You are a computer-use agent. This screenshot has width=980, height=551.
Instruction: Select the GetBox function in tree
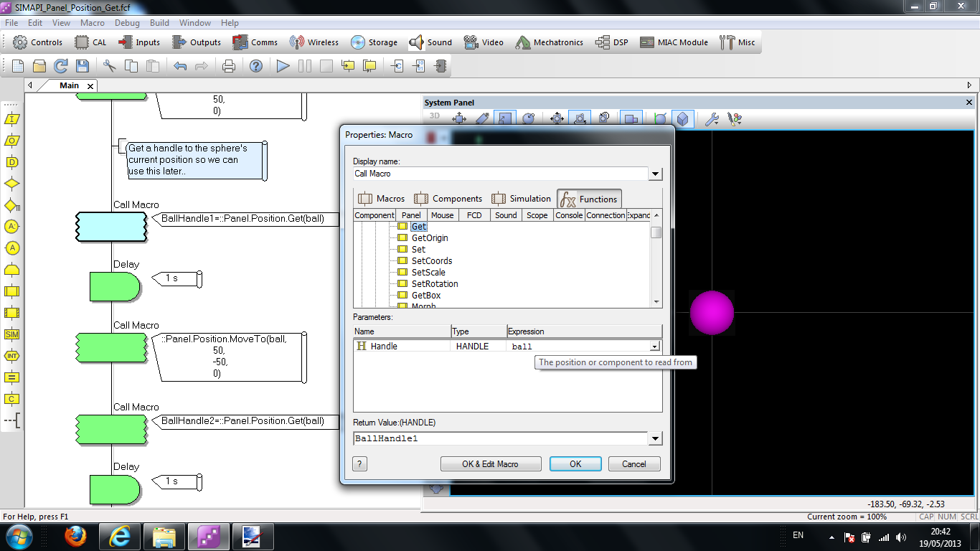point(426,296)
